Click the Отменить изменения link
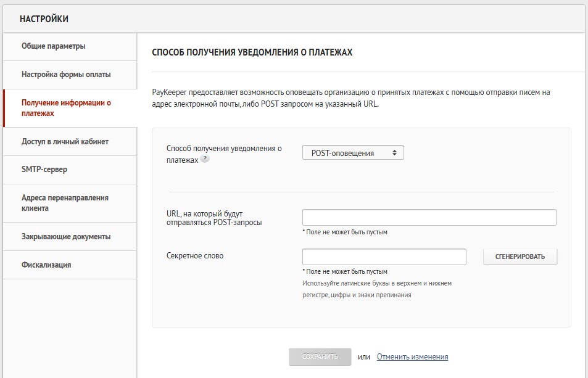The height and width of the screenshot is (378, 588). (x=412, y=357)
